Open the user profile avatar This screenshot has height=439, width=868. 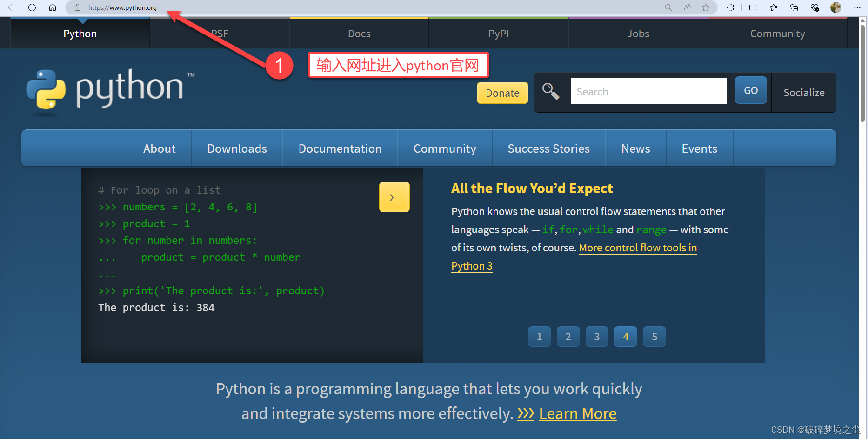[x=836, y=7]
